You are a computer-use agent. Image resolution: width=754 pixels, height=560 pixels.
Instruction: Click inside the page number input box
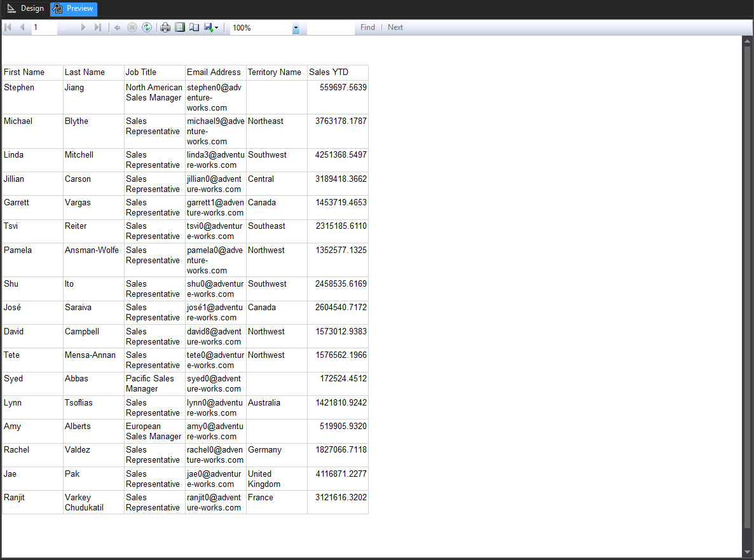pyautogui.click(x=43, y=27)
